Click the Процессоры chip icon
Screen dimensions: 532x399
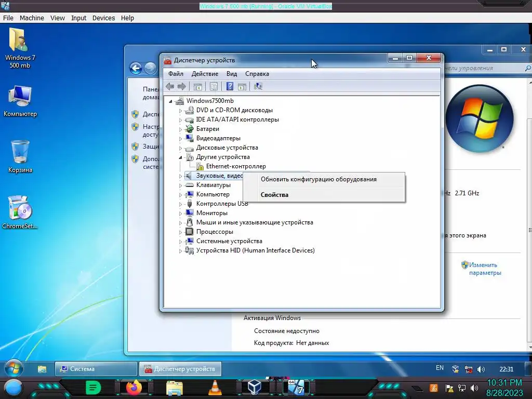189,232
